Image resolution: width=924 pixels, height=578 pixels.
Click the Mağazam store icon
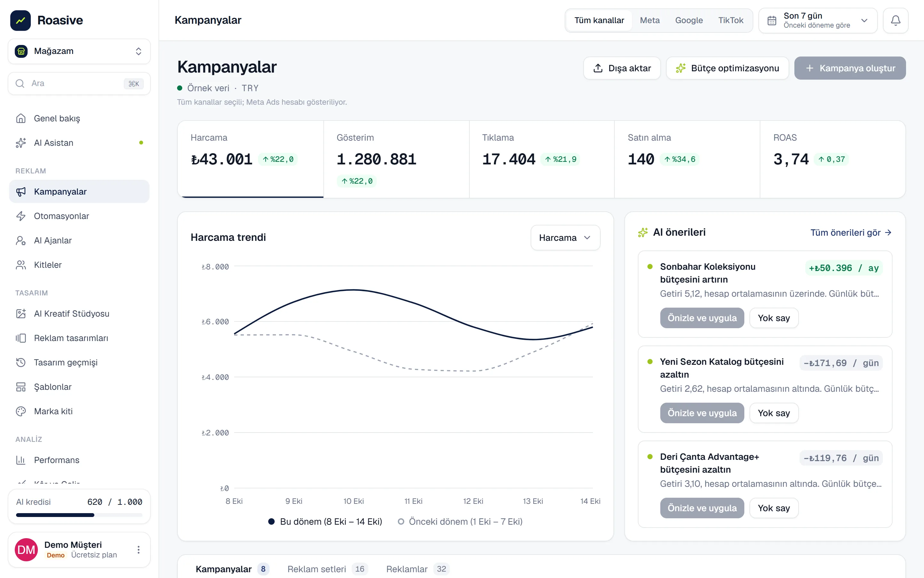click(x=21, y=51)
